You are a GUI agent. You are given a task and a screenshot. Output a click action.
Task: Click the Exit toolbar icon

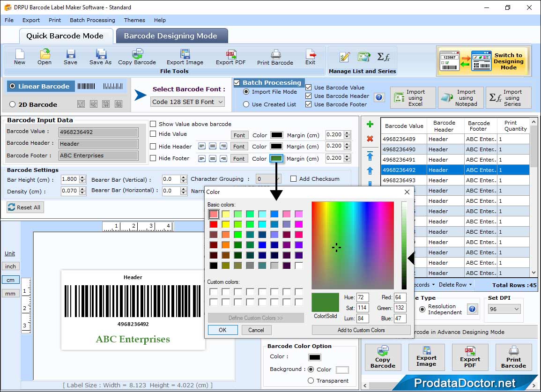(x=310, y=57)
